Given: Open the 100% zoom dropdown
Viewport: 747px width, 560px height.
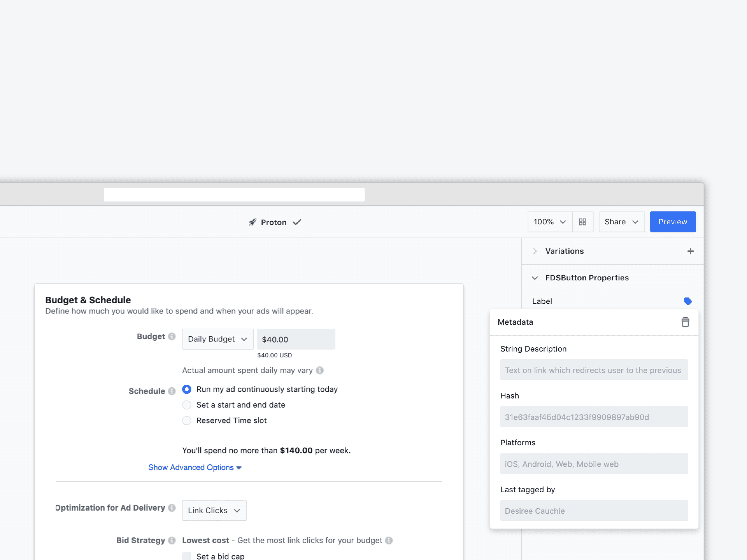Looking at the screenshot, I should pos(550,222).
